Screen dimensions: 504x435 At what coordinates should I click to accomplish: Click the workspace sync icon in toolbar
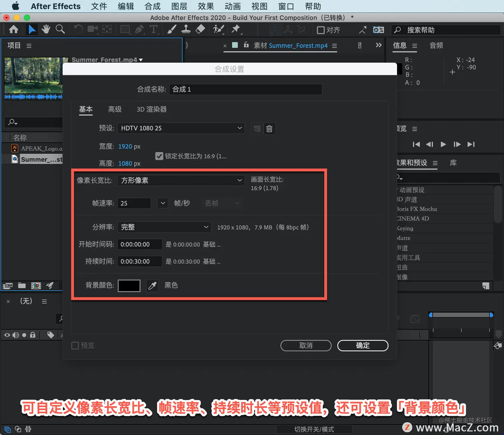click(x=378, y=30)
